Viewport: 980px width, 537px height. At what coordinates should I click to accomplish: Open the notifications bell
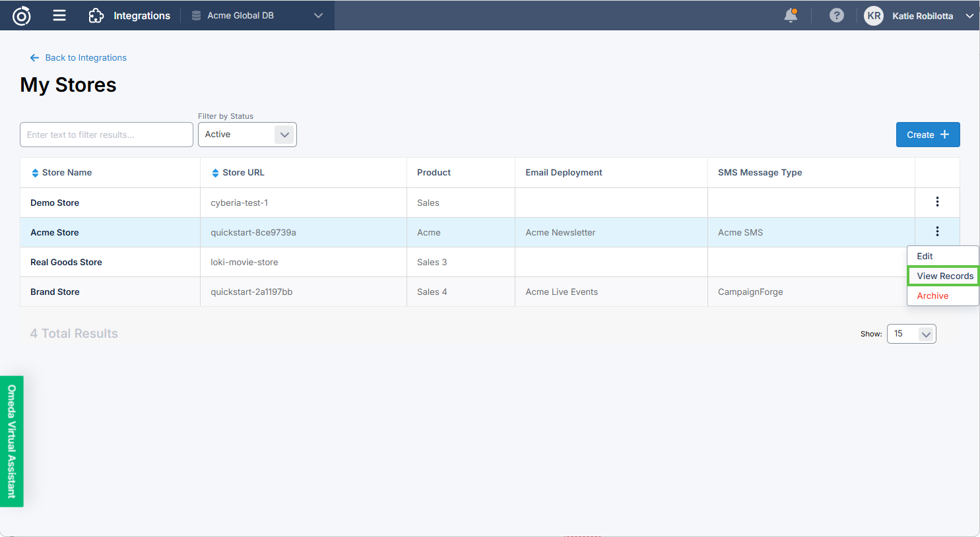791,15
